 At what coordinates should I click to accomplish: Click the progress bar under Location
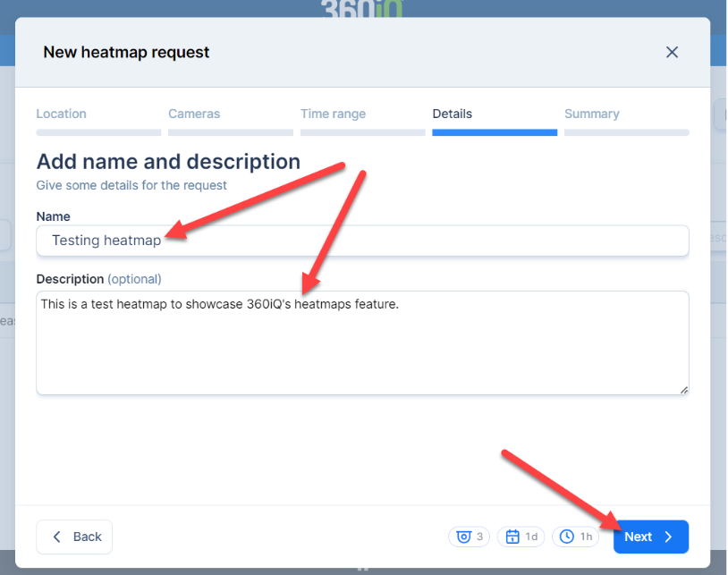[x=98, y=132]
